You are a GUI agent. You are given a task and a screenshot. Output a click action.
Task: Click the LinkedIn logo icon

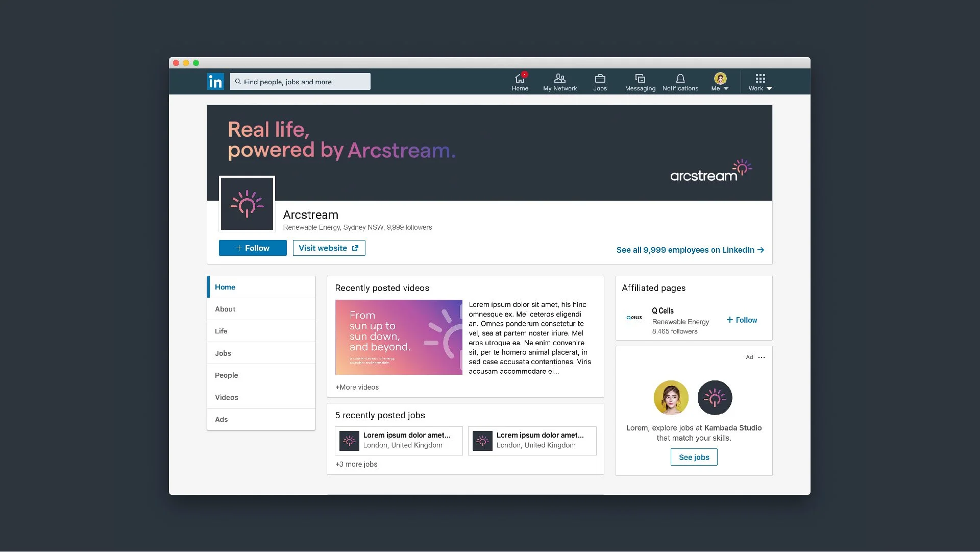pyautogui.click(x=215, y=82)
